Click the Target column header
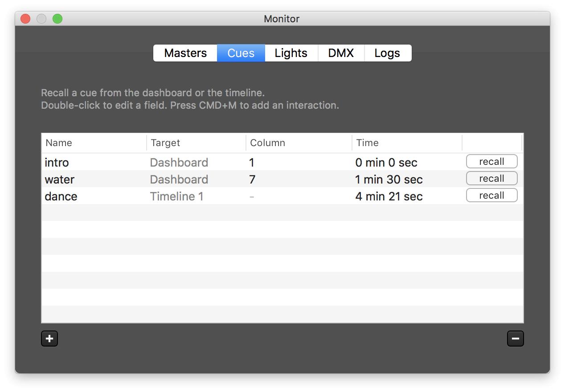565x392 pixels. tap(165, 143)
